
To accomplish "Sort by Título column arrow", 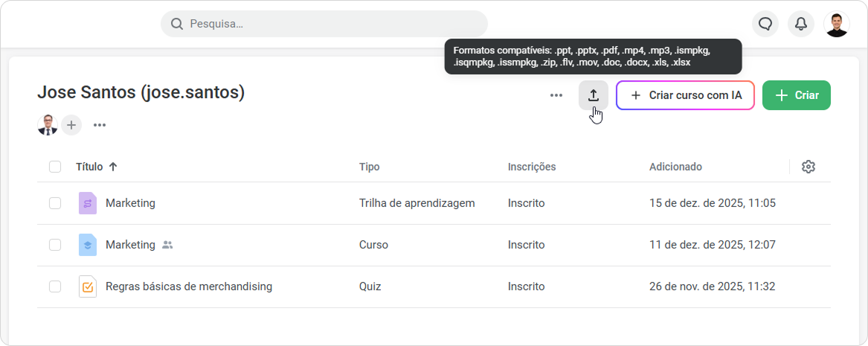I will (x=113, y=167).
